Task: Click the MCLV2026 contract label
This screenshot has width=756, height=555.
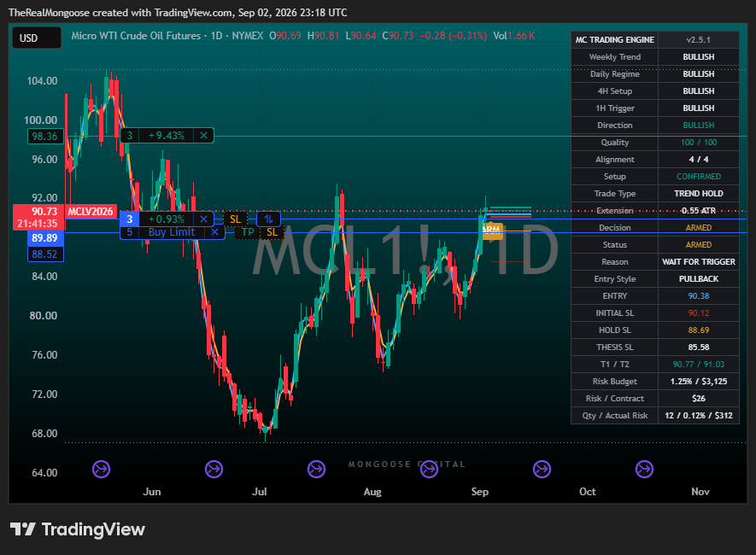Action: pos(91,212)
